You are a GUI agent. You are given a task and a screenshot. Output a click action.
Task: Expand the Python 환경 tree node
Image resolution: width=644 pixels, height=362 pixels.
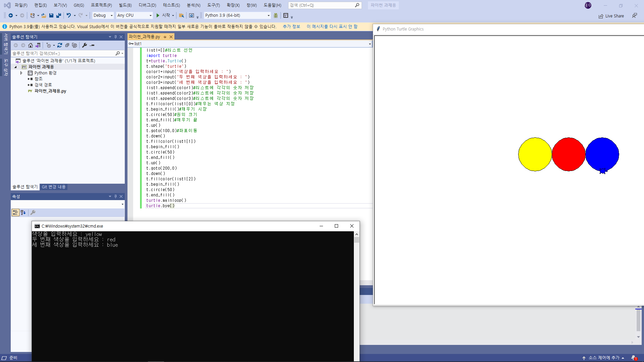pos(21,73)
